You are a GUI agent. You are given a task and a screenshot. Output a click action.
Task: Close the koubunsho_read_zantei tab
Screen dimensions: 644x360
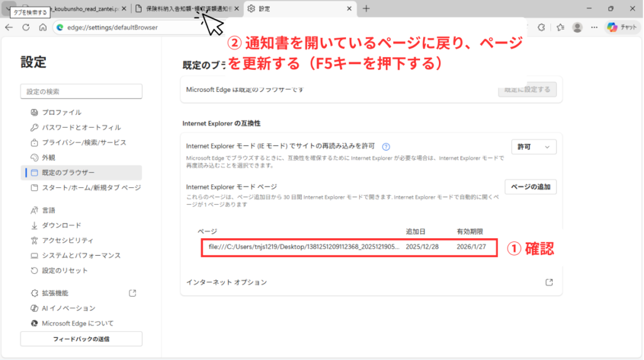coord(124,9)
